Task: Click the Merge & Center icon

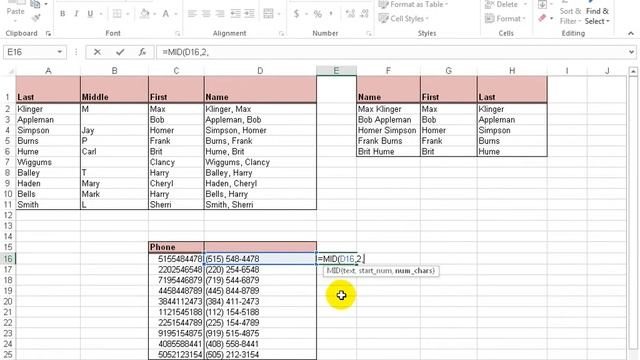Action: click(269, 14)
